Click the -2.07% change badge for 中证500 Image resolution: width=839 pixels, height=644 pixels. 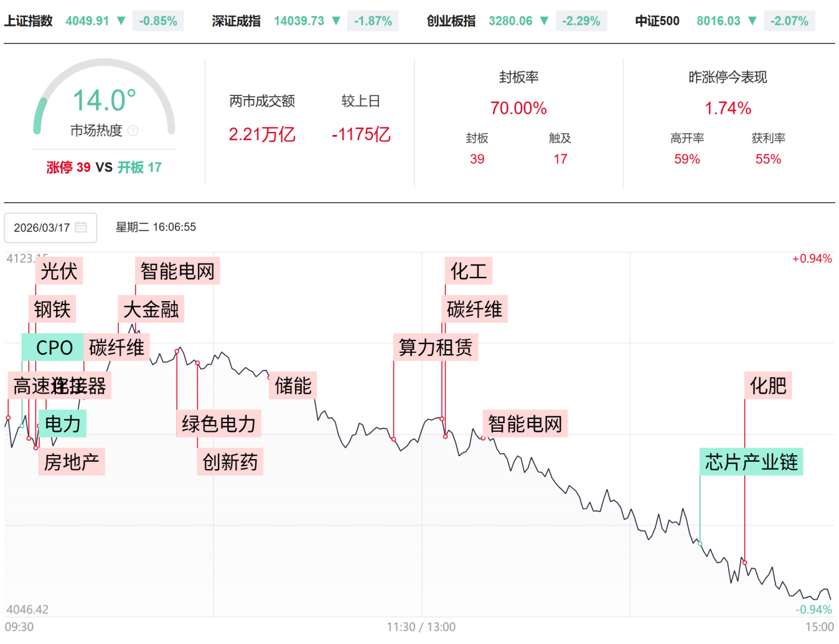(x=789, y=21)
